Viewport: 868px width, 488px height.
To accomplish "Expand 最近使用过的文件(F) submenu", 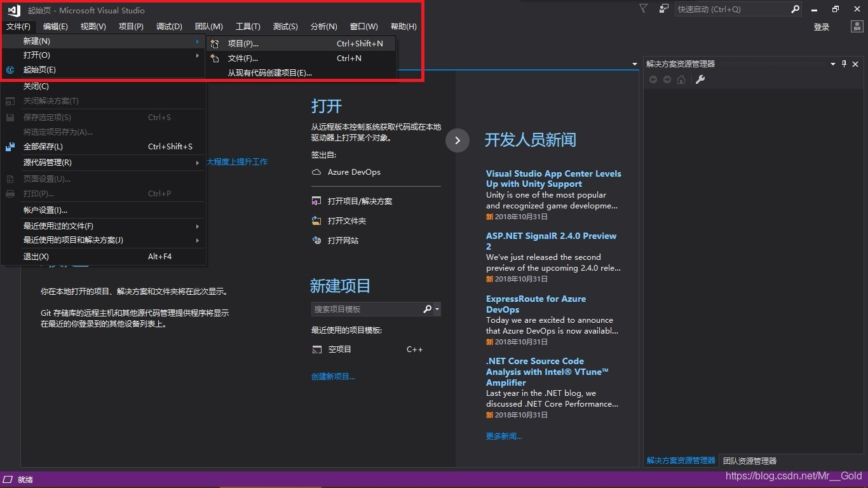I will pyautogui.click(x=103, y=226).
